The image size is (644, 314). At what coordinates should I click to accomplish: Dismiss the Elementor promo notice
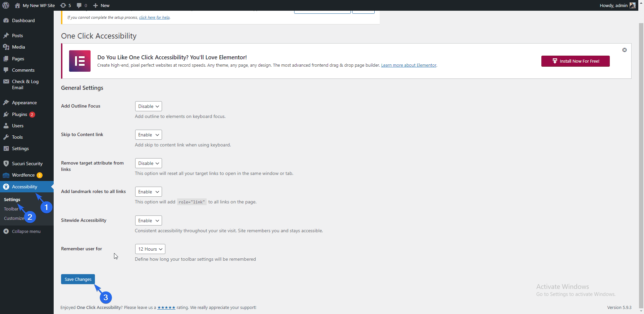(625, 50)
